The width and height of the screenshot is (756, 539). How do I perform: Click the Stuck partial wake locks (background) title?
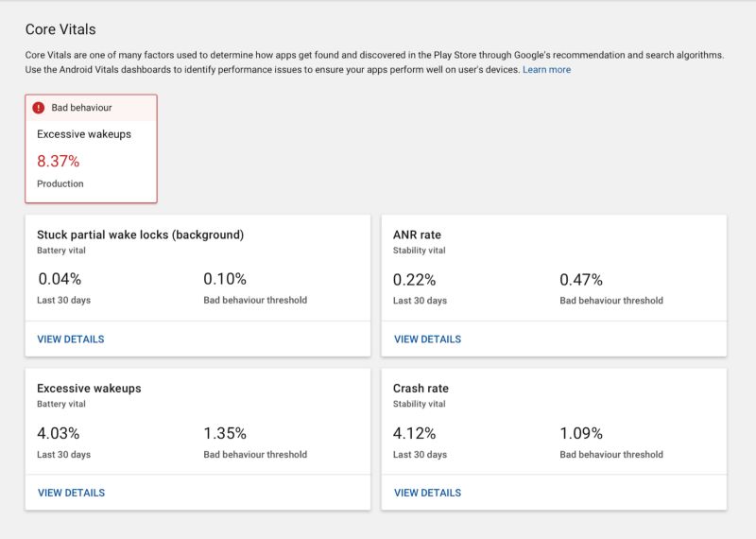pyautogui.click(x=140, y=235)
